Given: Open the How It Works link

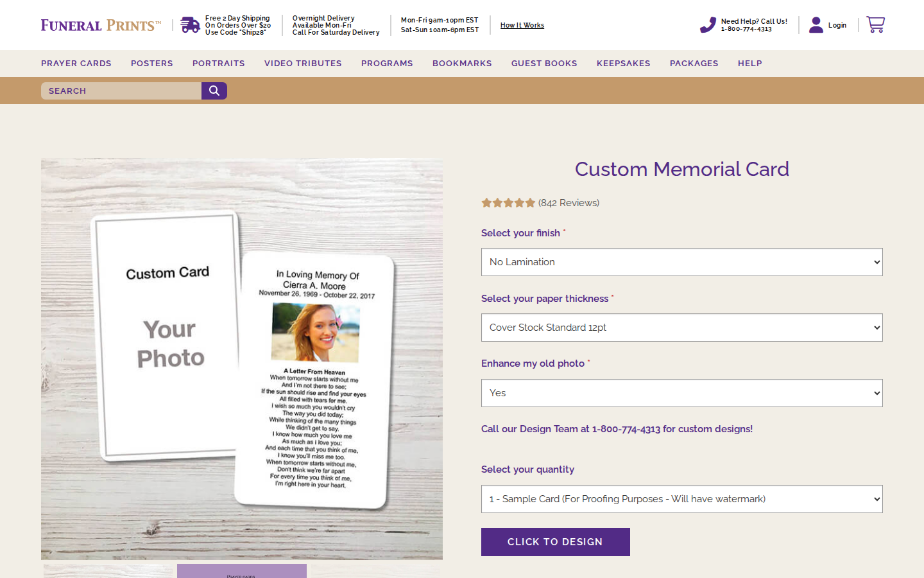Looking at the screenshot, I should point(522,26).
